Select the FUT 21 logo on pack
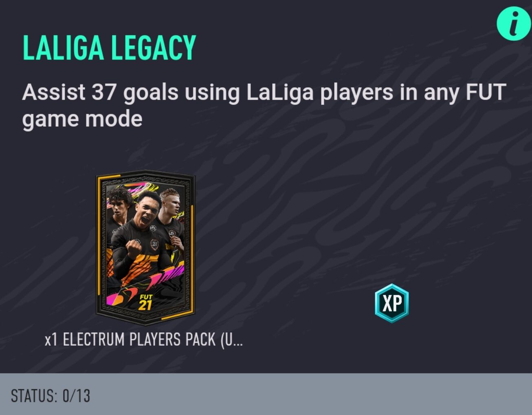 point(145,302)
